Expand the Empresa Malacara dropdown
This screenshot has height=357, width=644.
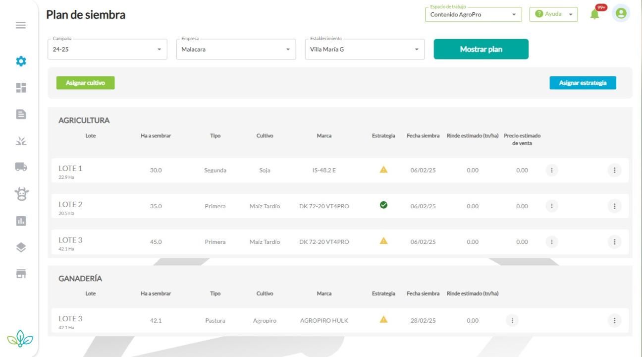click(236, 50)
